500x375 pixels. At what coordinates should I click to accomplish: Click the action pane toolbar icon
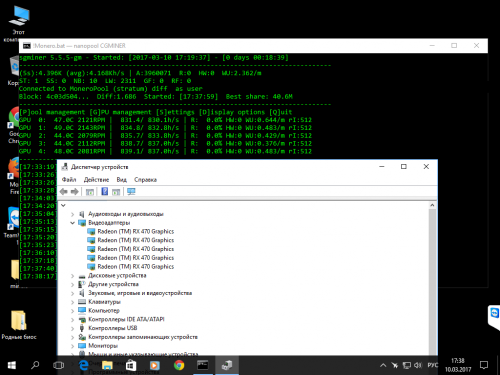click(x=116, y=192)
